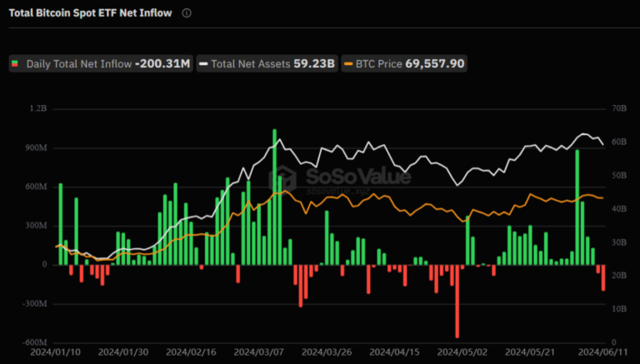Toggle the Daily Total Net Inflow legend
Screen dimensions: 640x364
(101, 63)
